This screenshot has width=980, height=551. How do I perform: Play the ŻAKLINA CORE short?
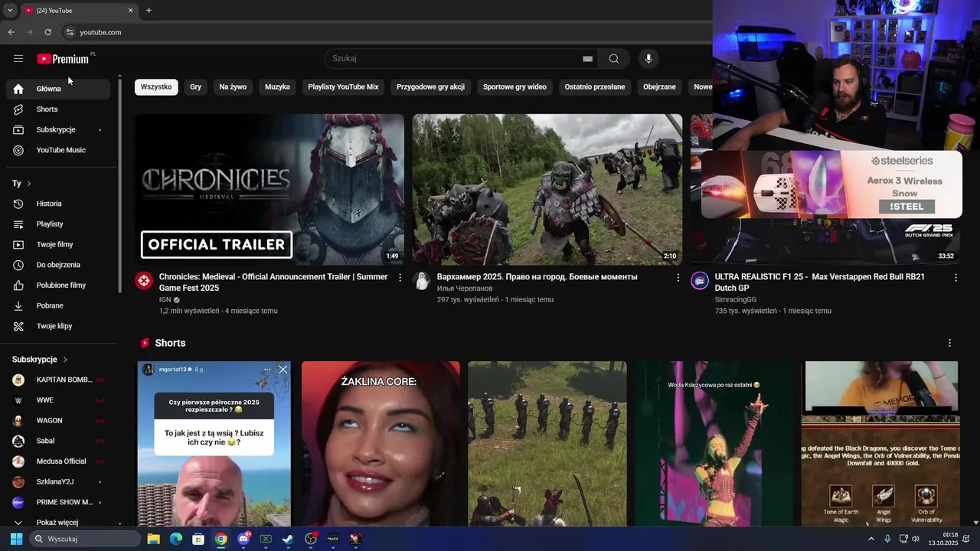coord(381,444)
